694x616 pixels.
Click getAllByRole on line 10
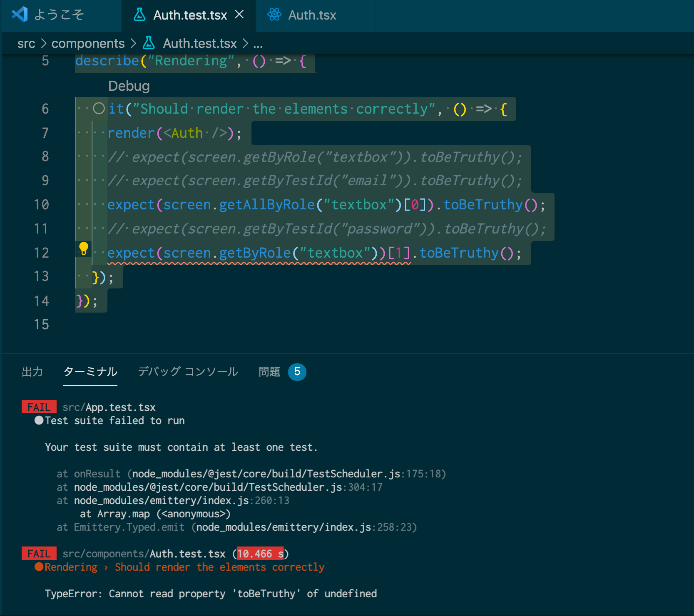(x=267, y=205)
